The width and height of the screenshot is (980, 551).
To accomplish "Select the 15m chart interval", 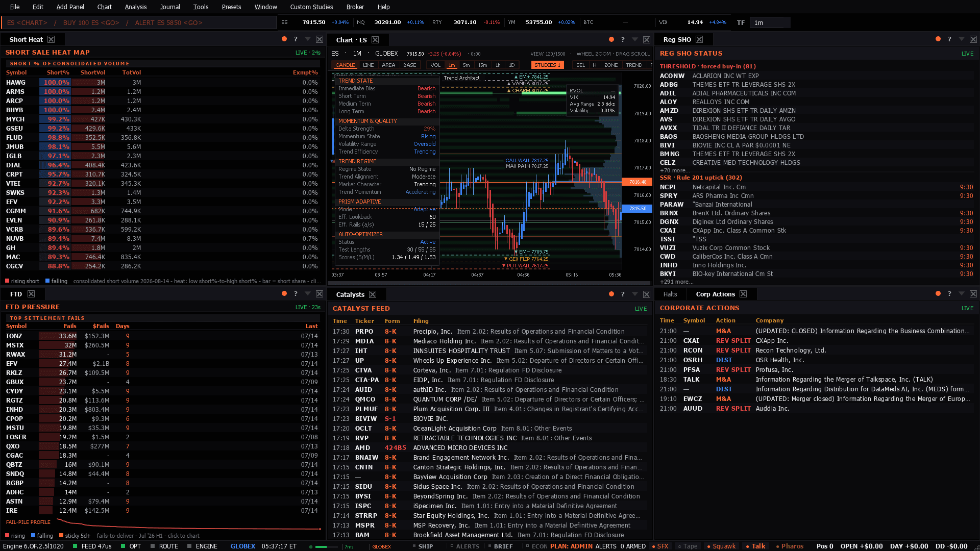I will (x=482, y=65).
